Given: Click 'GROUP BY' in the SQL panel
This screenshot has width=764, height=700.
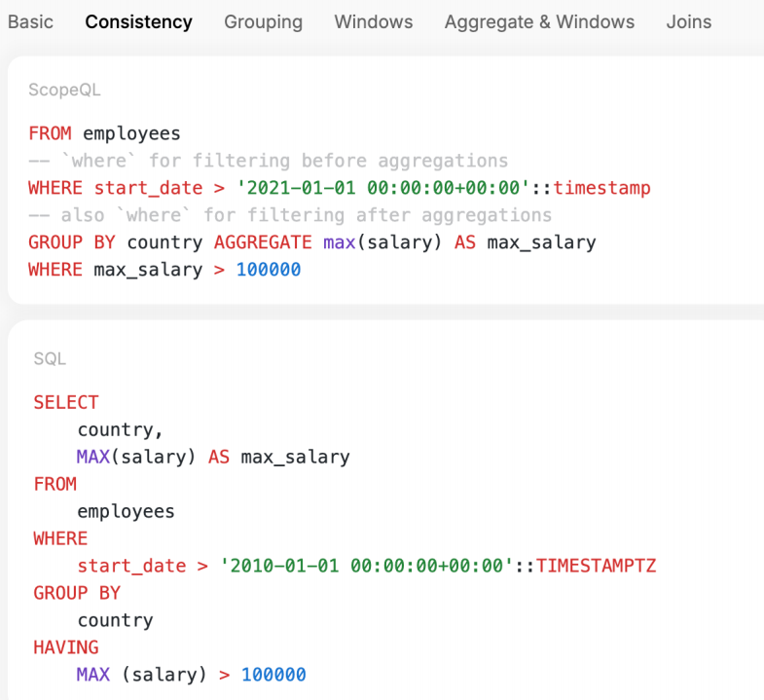Looking at the screenshot, I should (77, 593).
